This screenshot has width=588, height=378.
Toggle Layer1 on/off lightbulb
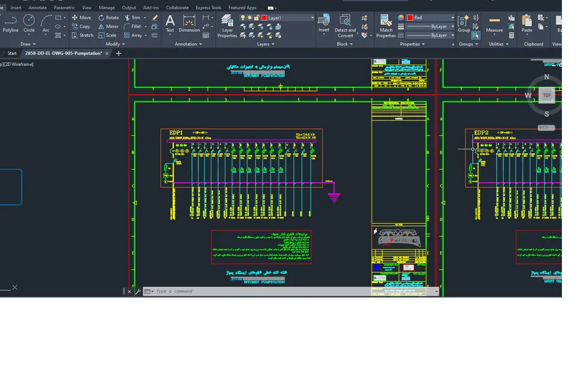pos(242,18)
